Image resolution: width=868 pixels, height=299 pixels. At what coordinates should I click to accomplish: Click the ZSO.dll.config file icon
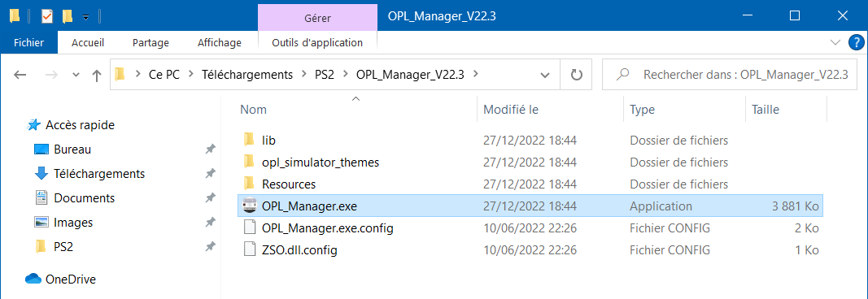coord(250,249)
